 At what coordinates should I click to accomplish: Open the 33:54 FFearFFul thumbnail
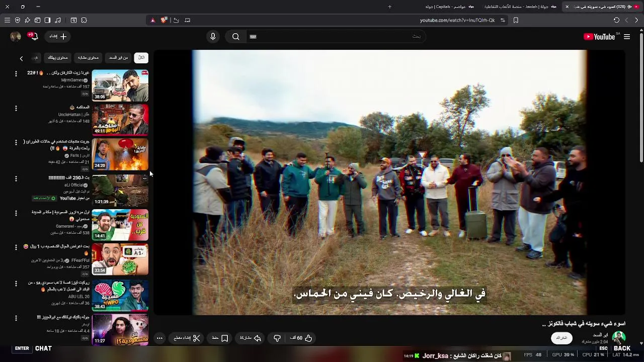(x=120, y=259)
